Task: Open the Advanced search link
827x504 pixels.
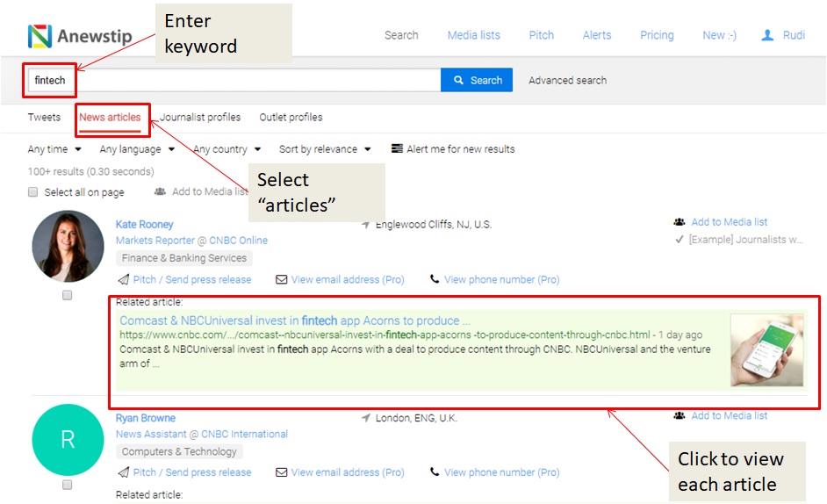Action: click(567, 80)
